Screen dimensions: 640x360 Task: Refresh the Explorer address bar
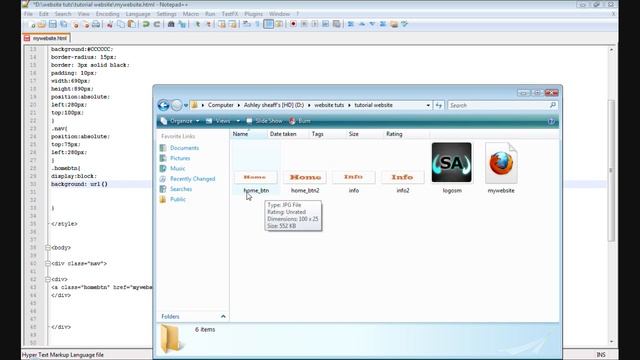click(439, 105)
